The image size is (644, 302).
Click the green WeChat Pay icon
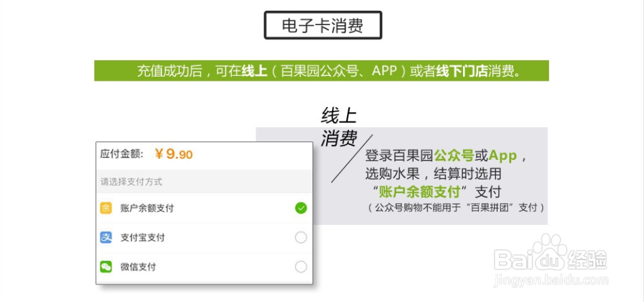[x=106, y=267]
